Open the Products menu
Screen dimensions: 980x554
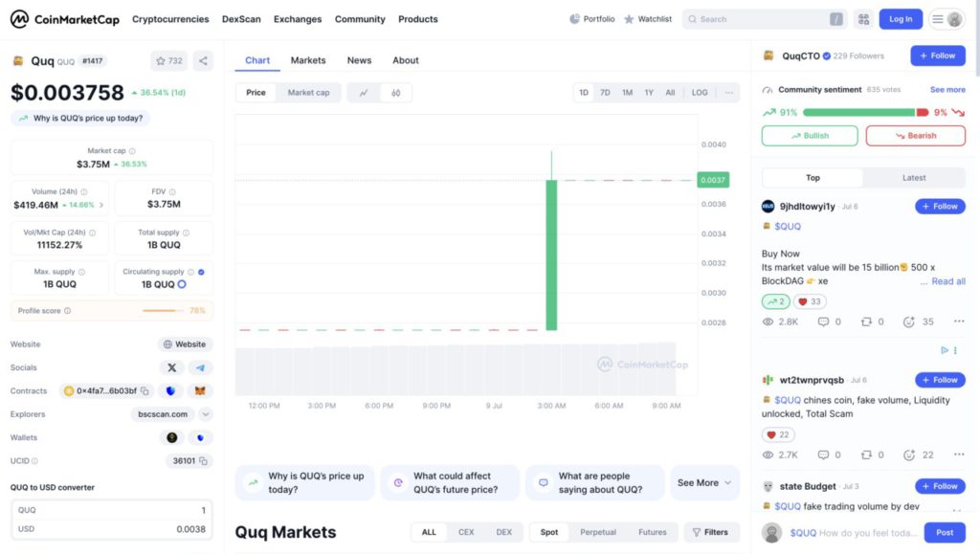point(418,19)
